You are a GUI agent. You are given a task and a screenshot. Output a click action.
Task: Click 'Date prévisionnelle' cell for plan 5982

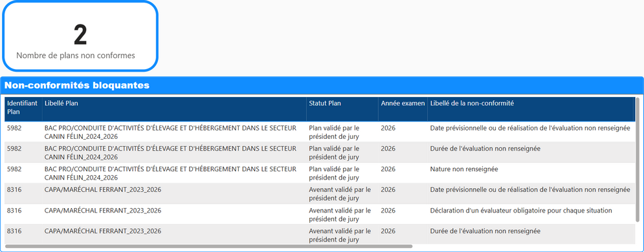530,128
